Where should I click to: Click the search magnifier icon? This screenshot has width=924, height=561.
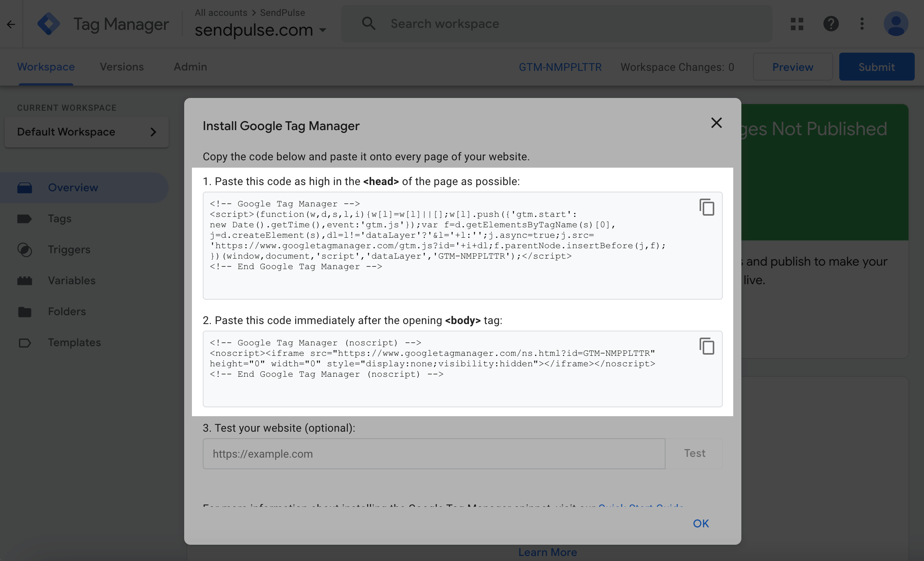pos(368,24)
